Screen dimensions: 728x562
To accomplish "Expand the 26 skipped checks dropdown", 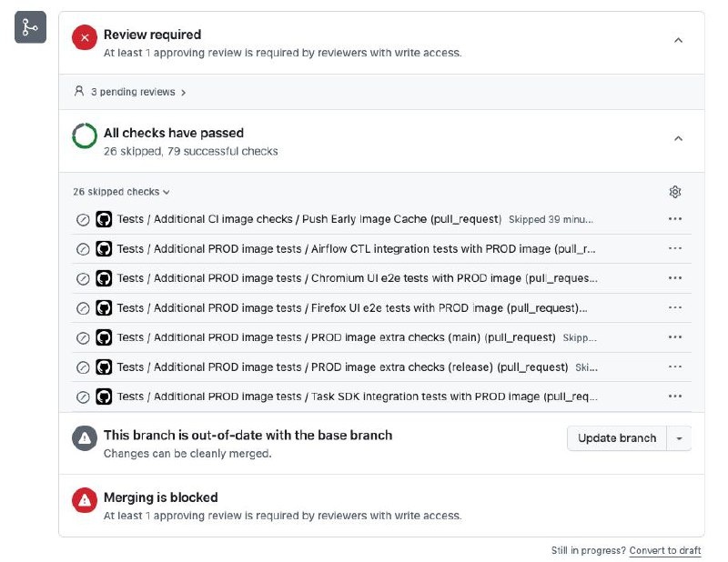I will [122, 192].
